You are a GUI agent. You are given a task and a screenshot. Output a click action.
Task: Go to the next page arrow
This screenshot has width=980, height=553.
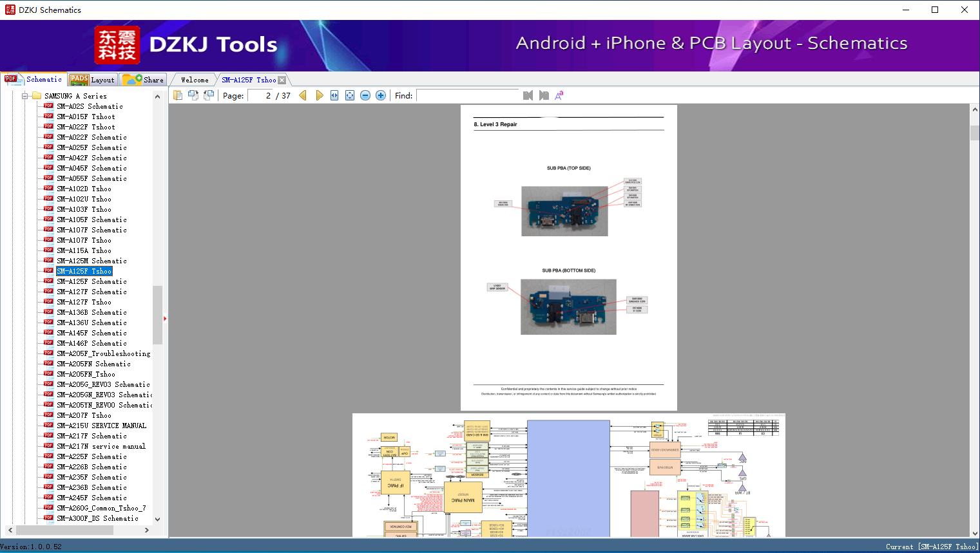pos(319,95)
